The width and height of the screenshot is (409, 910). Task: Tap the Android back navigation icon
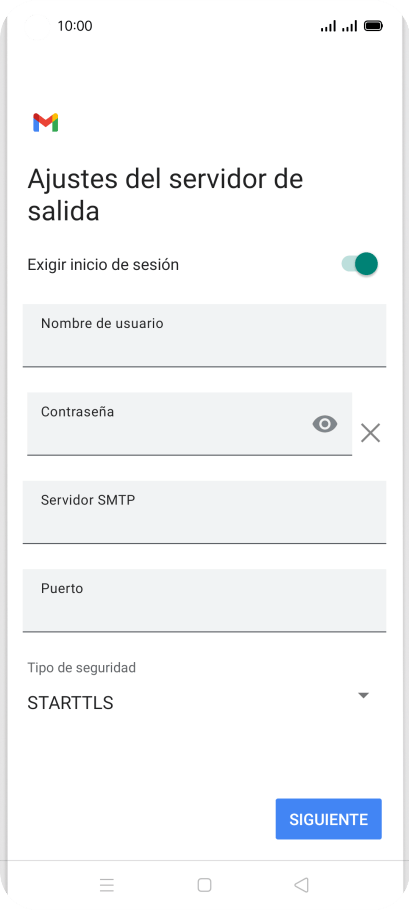[301, 884]
